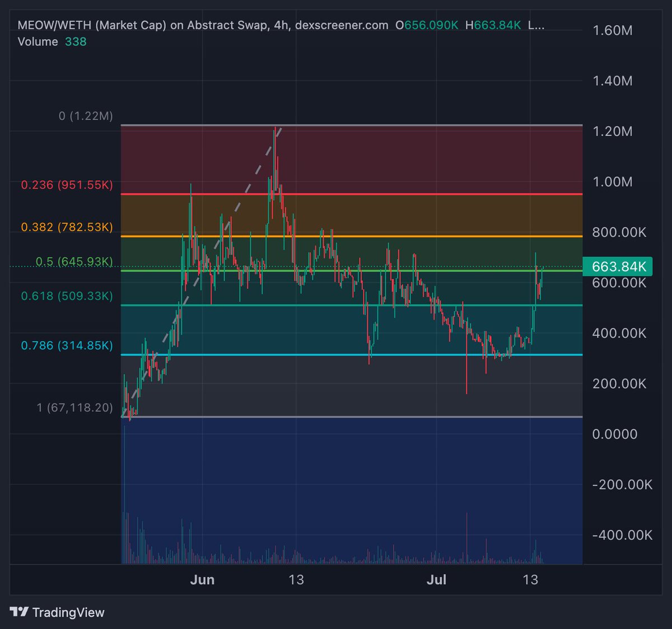Click the 1.60M price axis label
Image resolution: width=672 pixels, height=629 pixels.
613,30
